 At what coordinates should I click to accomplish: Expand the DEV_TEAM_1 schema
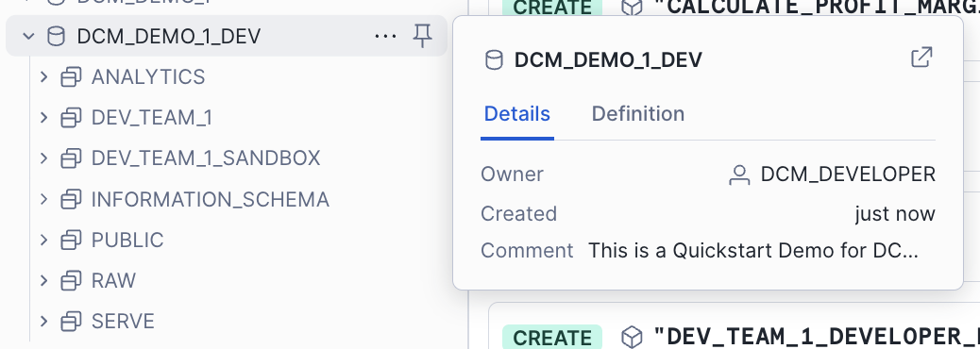(43, 117)
